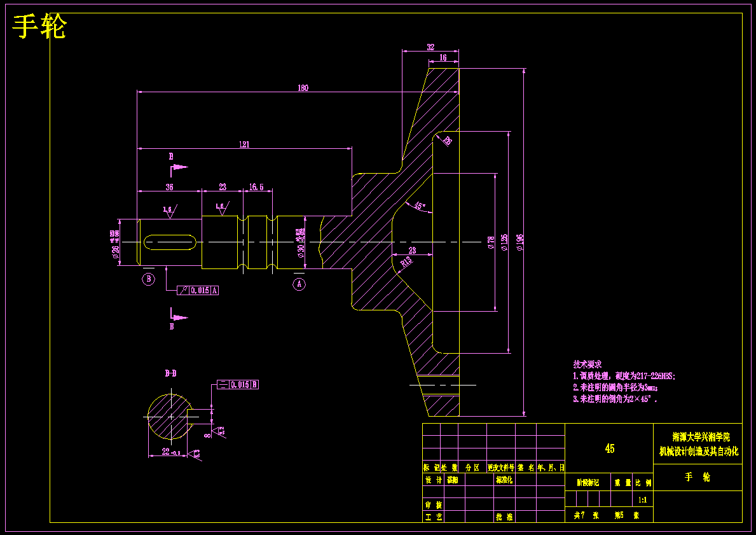Select the ø78 diameter dimension
This screenshot has height=535, width=756.
click(x=491, y=242)
